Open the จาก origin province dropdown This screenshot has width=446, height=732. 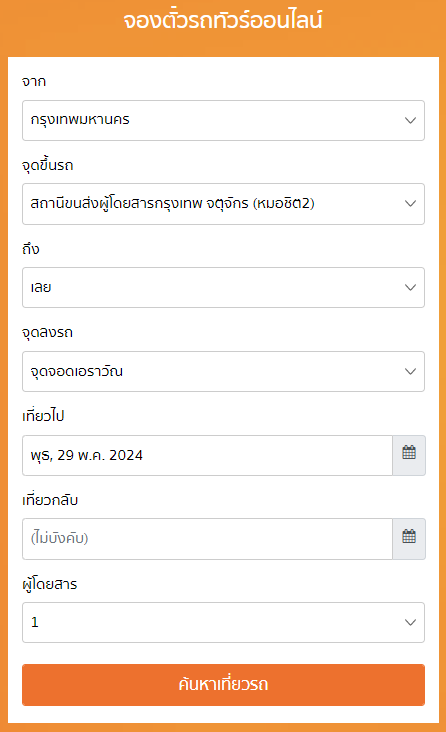click(x=223, y=120)
